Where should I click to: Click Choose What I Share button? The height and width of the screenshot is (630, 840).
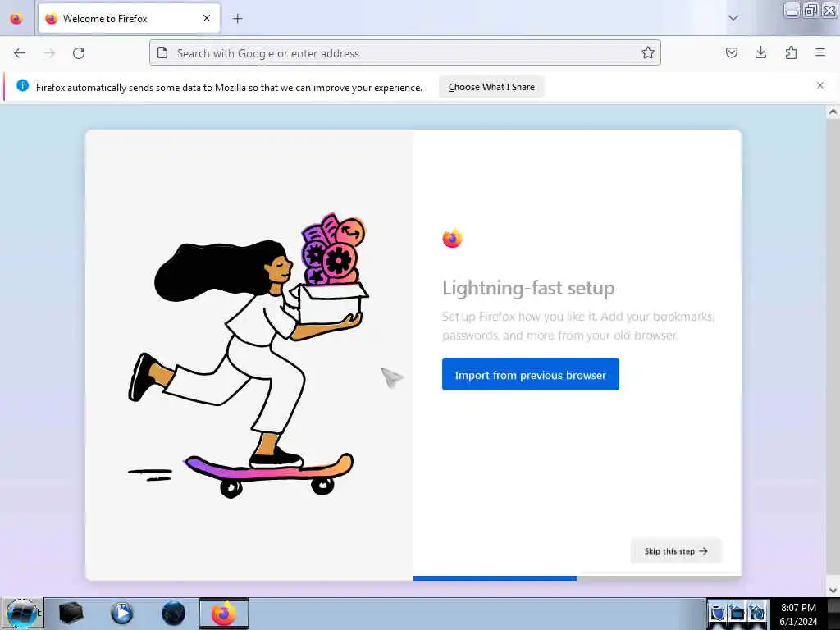click(491, 87)
